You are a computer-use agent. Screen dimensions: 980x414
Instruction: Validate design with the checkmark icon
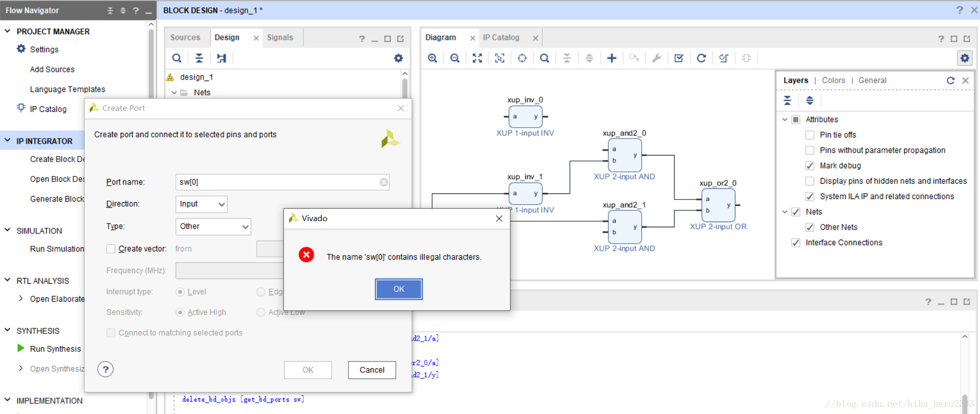pyautogui.click(x=679, y=58)
